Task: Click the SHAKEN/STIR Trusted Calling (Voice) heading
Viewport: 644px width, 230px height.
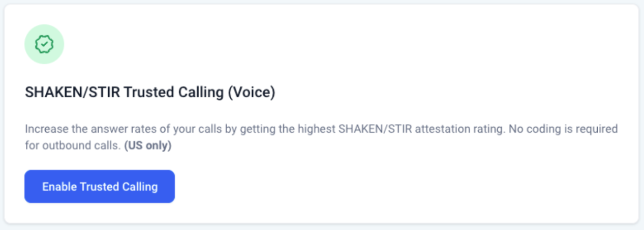Action: pos(150,93)
